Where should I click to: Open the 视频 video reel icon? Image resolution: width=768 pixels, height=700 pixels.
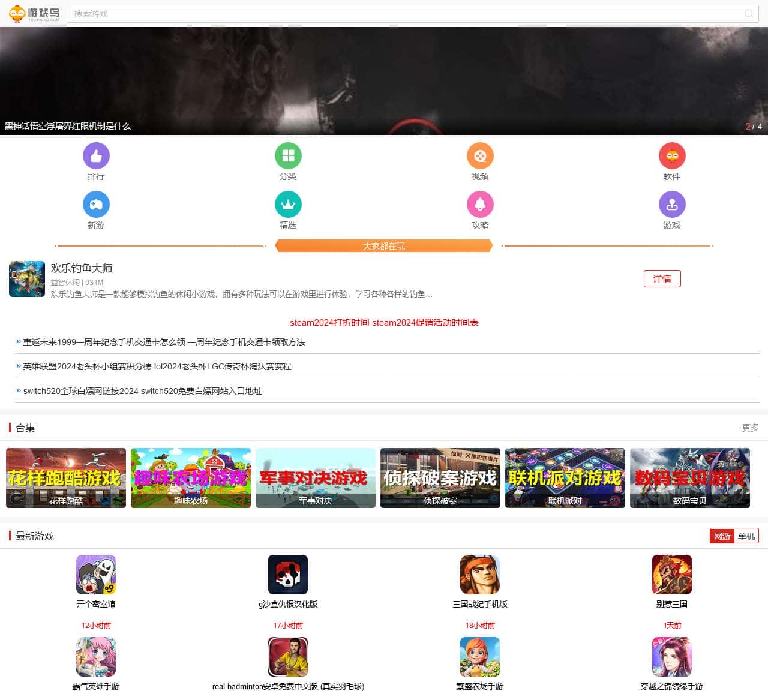(x=480, y=156)
